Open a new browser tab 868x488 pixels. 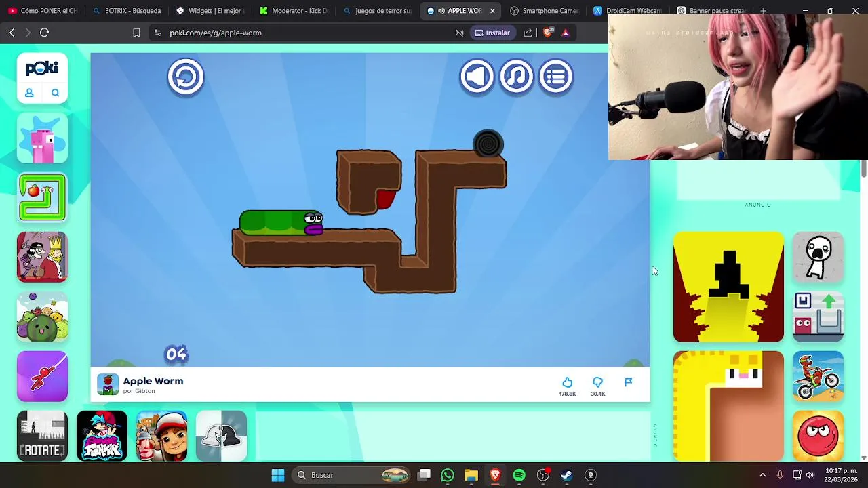click(x=763, y=11)
